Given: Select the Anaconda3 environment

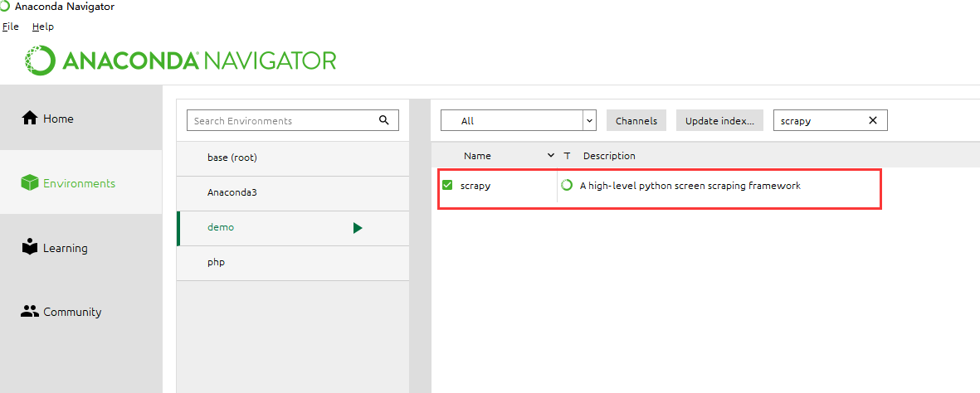Looking at the screenshot, I should 293,193.
